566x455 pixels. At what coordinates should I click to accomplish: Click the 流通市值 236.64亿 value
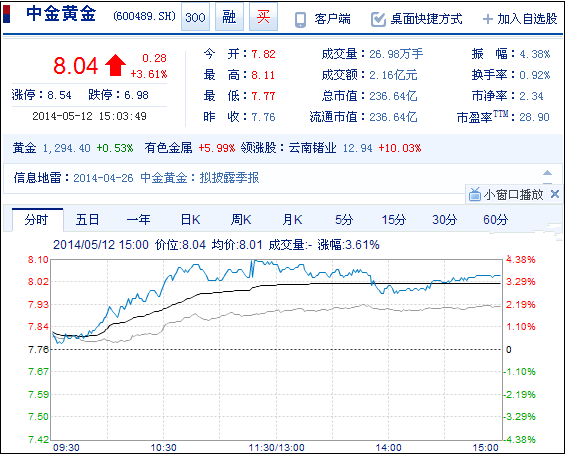pos(393,117)
